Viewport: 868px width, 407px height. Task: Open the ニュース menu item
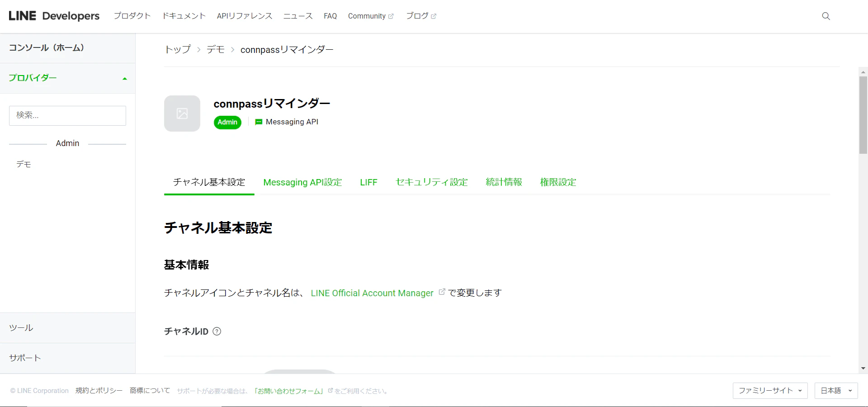pos(298,16)
